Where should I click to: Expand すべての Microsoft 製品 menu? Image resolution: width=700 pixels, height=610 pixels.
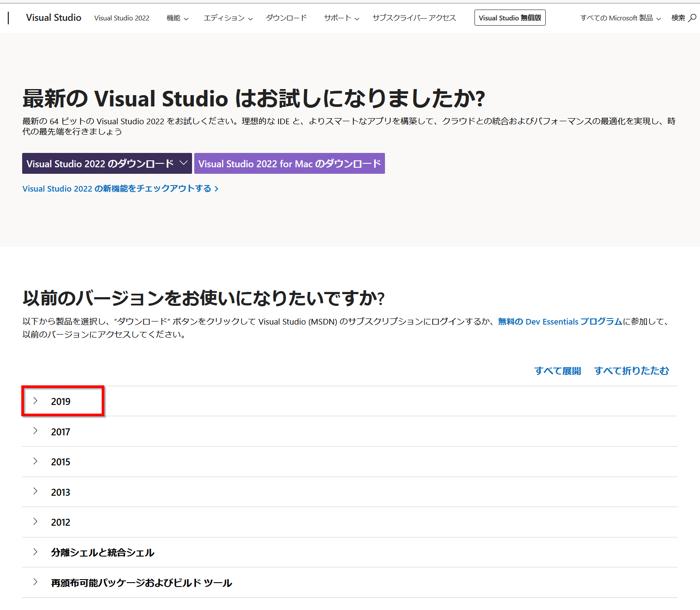coord(620,18)
